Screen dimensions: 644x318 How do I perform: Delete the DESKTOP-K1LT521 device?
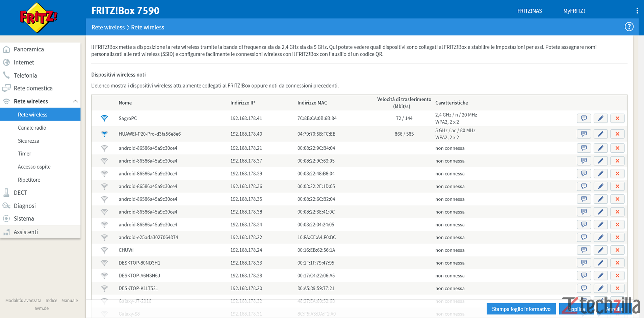point(617,289)
